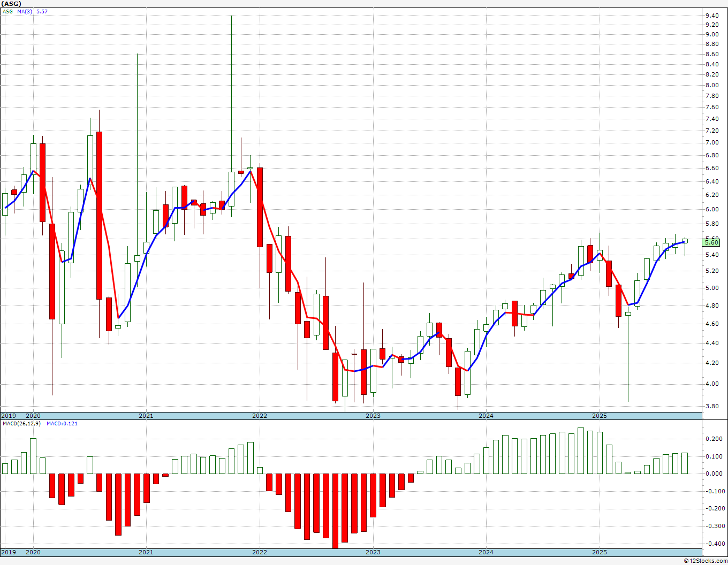Screen dimensions: 728x565
Task: Click the 6.20 price axis label
Action: point(712,195)
